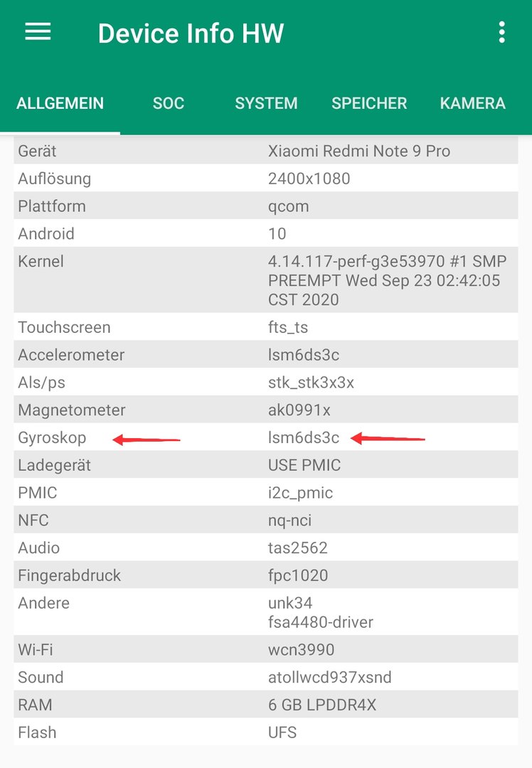The width and height of the screenshot is (532, 768).
Task: Open the three-dot overflow menu
Action: pos(501,32)
